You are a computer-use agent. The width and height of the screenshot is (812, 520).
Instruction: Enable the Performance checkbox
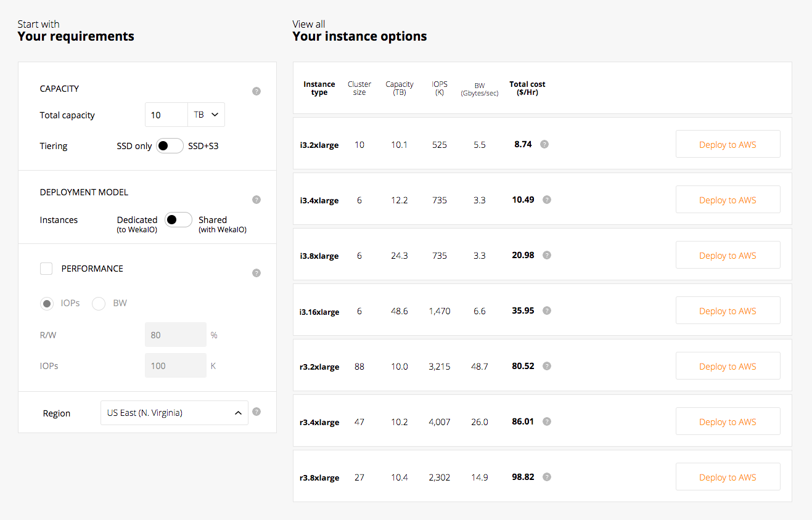[x=46, y=269]
